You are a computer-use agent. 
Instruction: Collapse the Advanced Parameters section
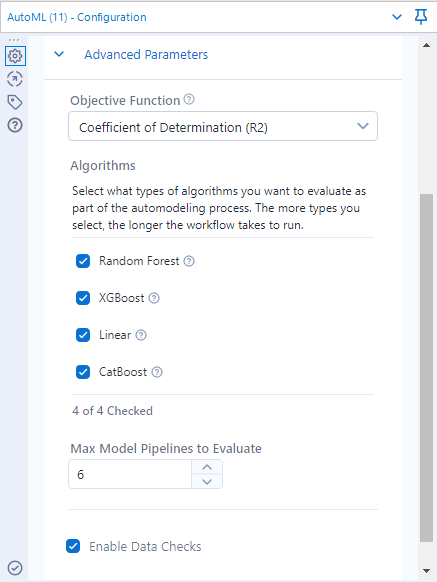tap(59, 54)
